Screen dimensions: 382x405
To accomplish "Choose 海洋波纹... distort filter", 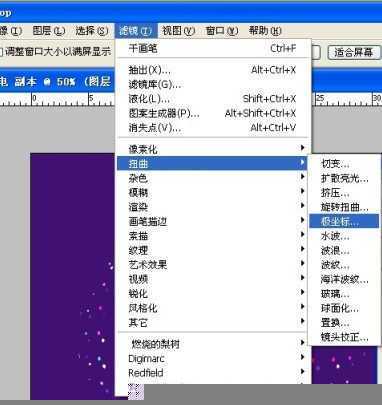I will (344, 279).
